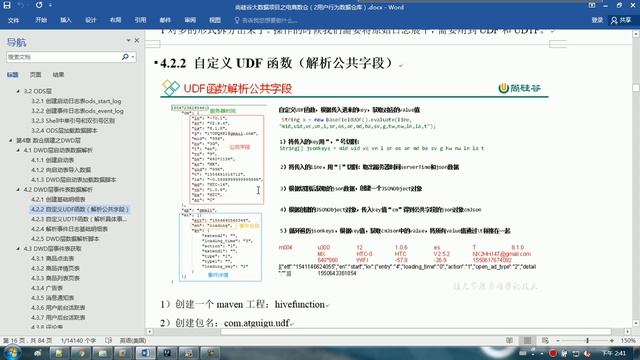Switch to the 设计 (Design) ribbon tab
The width and height of the screenshot is (640, 360).
pyautogui.click(x=91, y=20)
